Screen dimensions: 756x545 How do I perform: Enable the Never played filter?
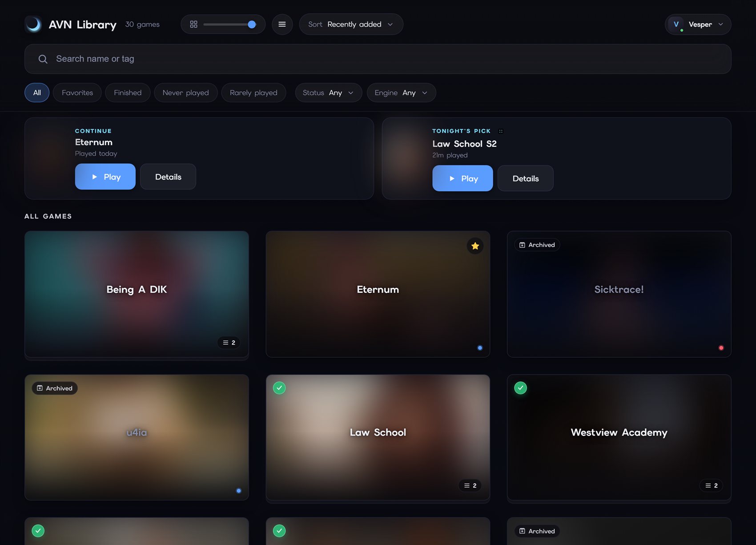[185, 93]
